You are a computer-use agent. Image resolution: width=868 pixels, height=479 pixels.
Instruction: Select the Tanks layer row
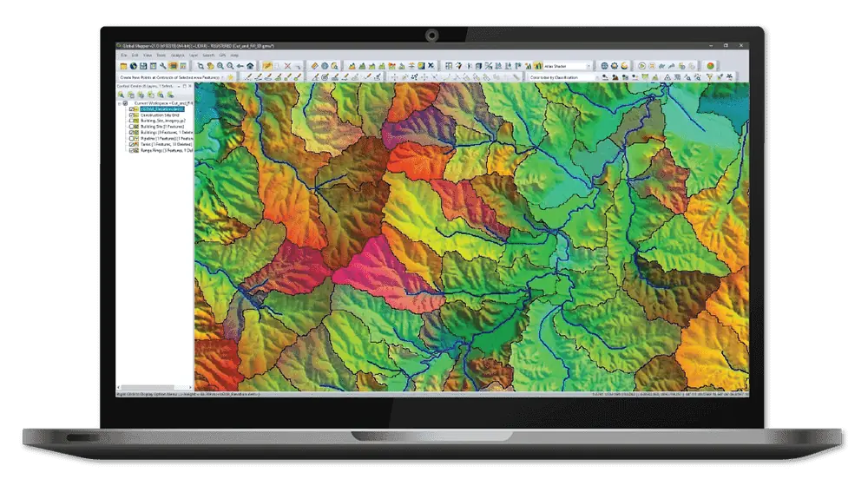pos(166,144)
